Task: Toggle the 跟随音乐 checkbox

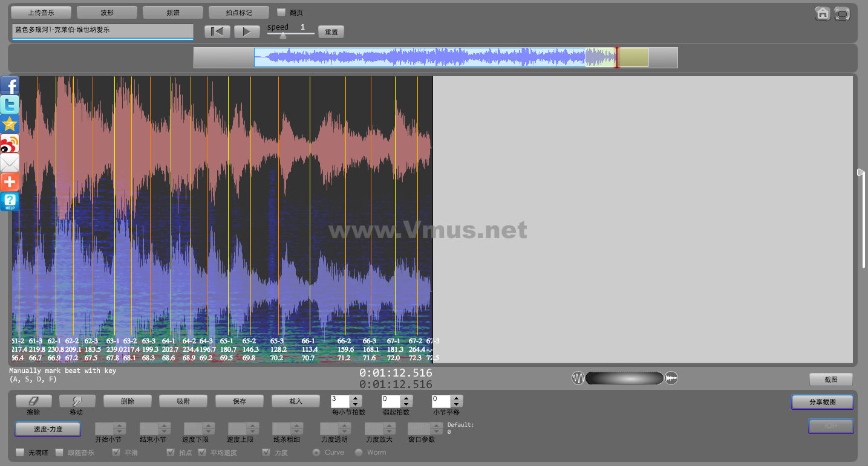Action: (x=59, y=452)
